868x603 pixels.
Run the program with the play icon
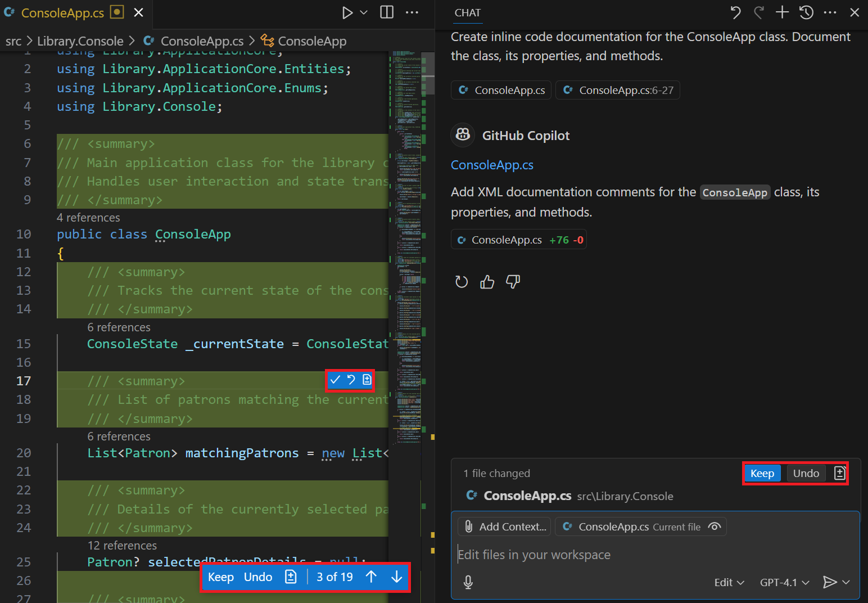(347, 12)
